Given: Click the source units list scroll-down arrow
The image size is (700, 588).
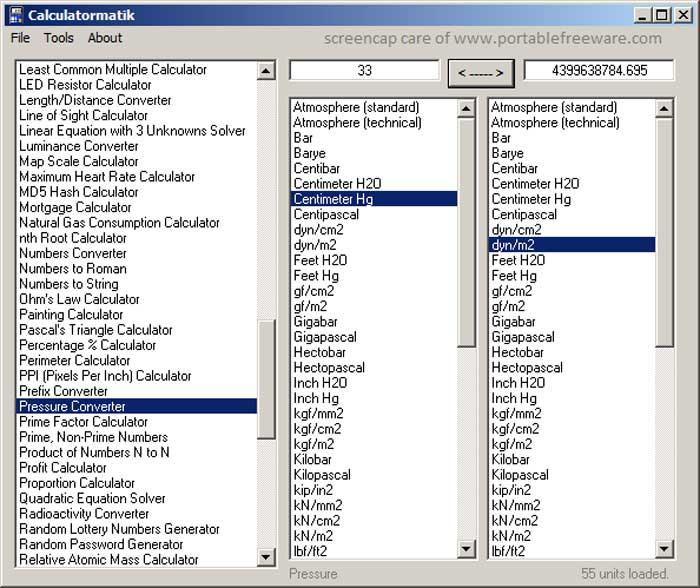Looking at the screenshot, I should tap(466, 549).
